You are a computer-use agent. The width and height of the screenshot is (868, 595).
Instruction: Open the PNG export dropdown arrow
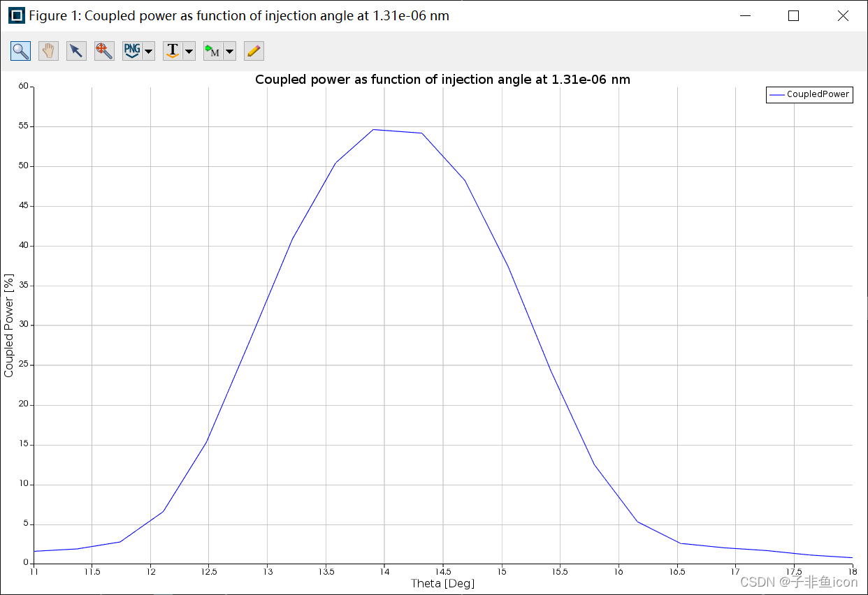pyautogui.click(x=148, y=51)
